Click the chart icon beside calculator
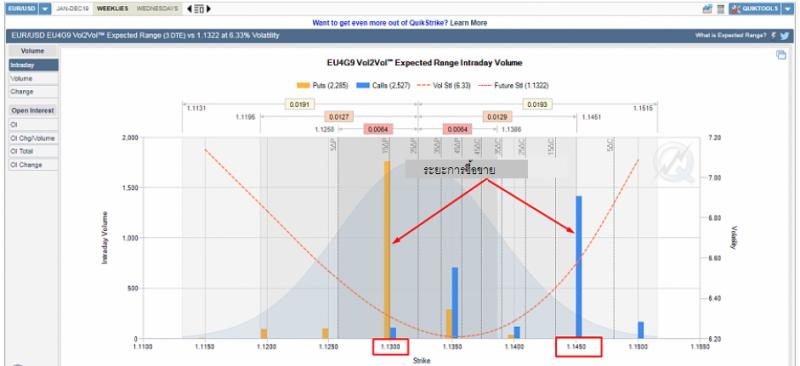 [707, 9]
